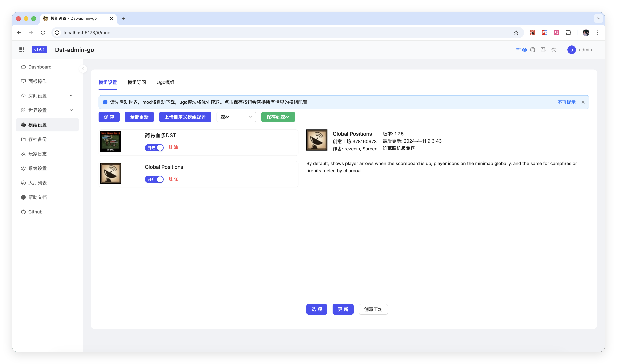Viewport: 617px width, 364px height.
Task: Open the app grid menu icon
Action: (22, 50)
